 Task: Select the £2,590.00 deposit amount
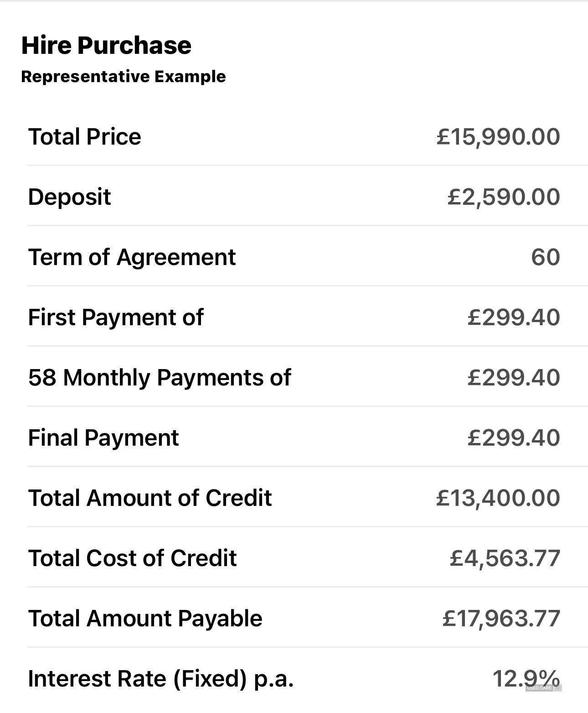pos(504,197)
